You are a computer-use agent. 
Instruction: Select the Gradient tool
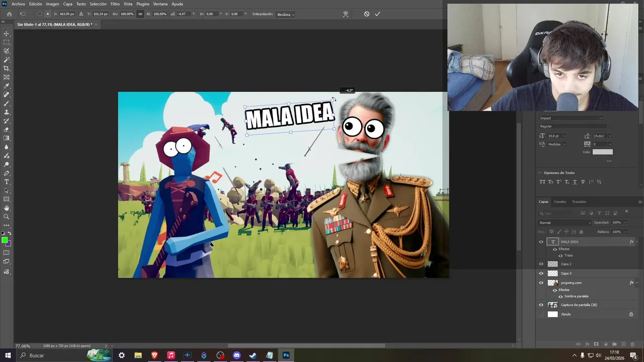pyautogui.click(x=7, y=138)
